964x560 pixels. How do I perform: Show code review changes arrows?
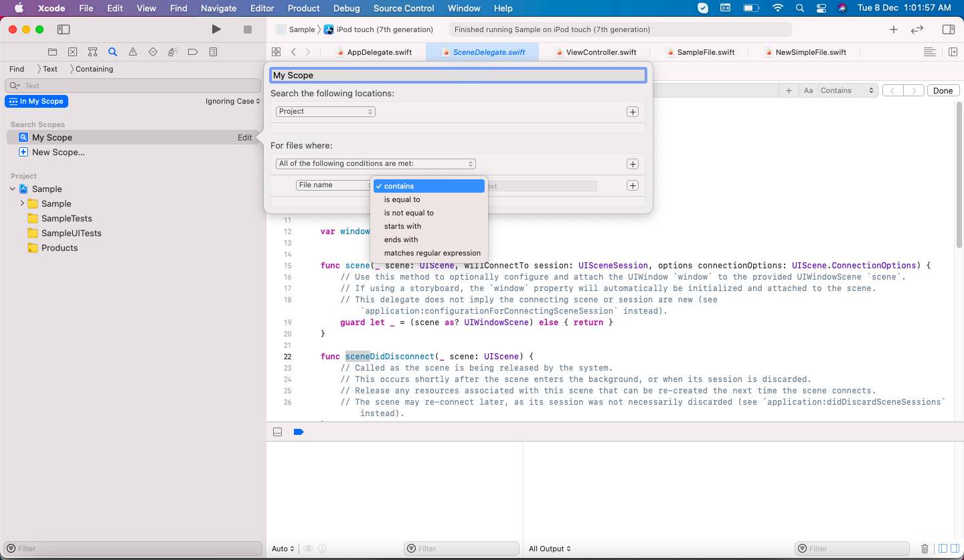click(917, 29)
